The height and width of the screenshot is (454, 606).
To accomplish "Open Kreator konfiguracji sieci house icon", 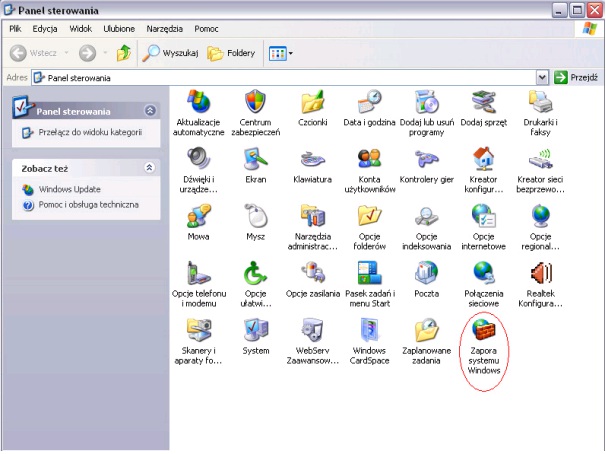I will click(483, 159).
